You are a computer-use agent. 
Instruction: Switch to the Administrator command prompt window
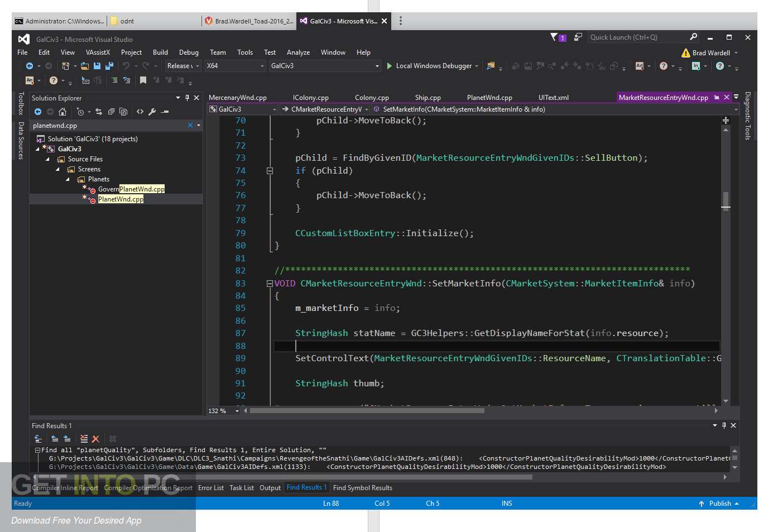59,21
